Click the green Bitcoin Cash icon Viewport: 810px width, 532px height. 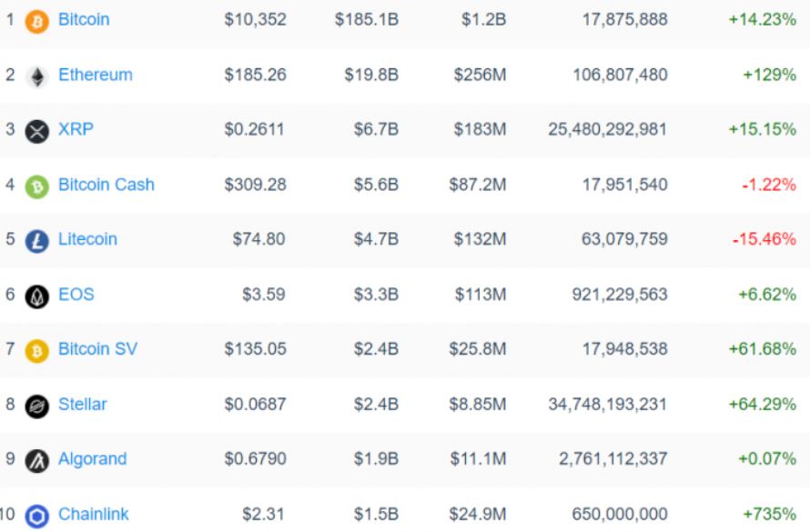37,186
